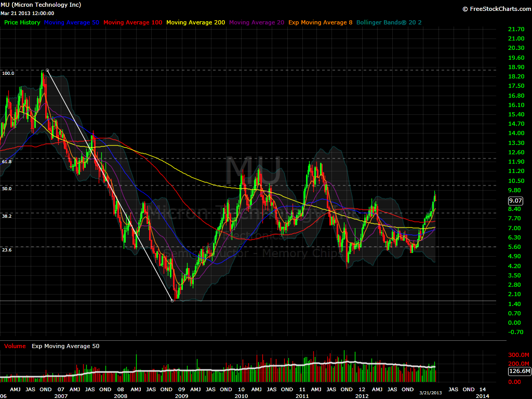Click the 14.00 price axis label
Screen dimensions: 532x399
516,134
